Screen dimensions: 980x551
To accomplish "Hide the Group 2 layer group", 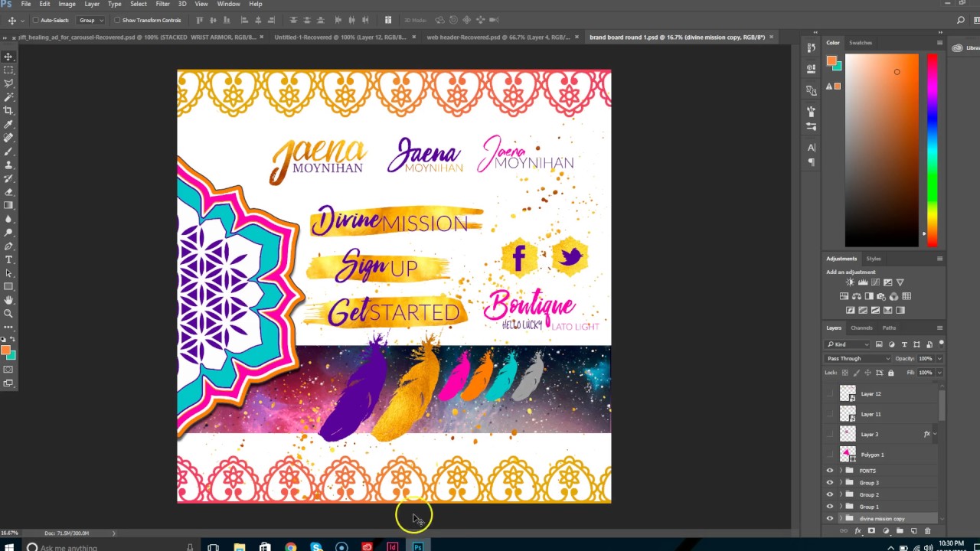I will click(x=830, y=494).
